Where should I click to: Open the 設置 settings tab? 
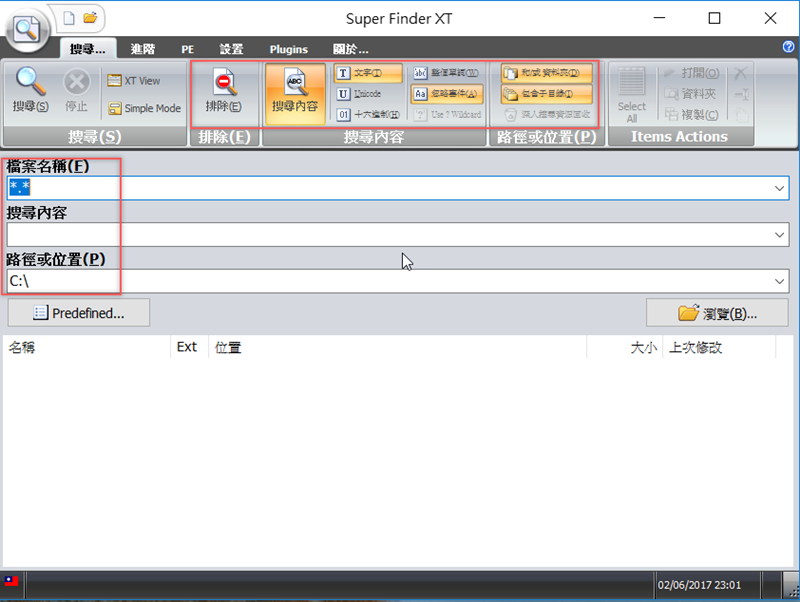point(231,49)
